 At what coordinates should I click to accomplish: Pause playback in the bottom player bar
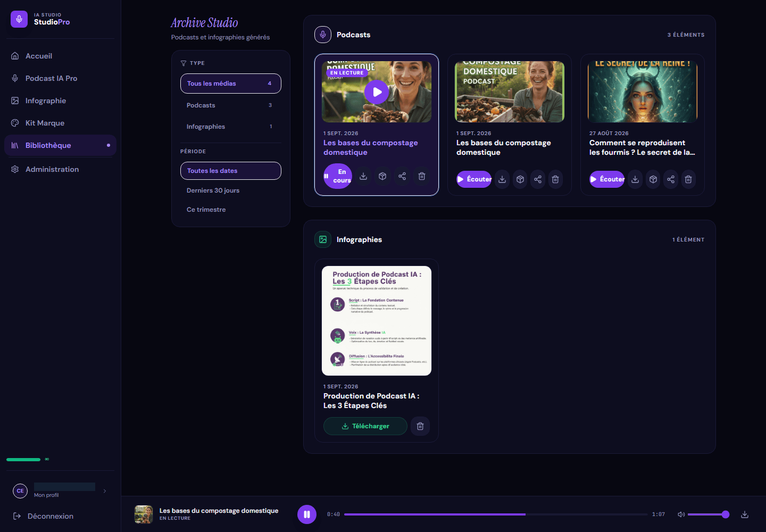pyautogui.click(x=307, y=514)
